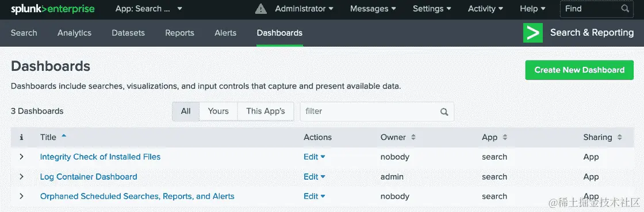Click owner 'nobody' in Integrity Check row

[x=394, y=157]
